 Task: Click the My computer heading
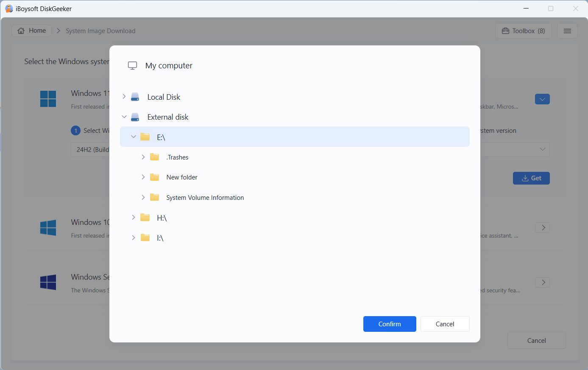coord(169,66)
